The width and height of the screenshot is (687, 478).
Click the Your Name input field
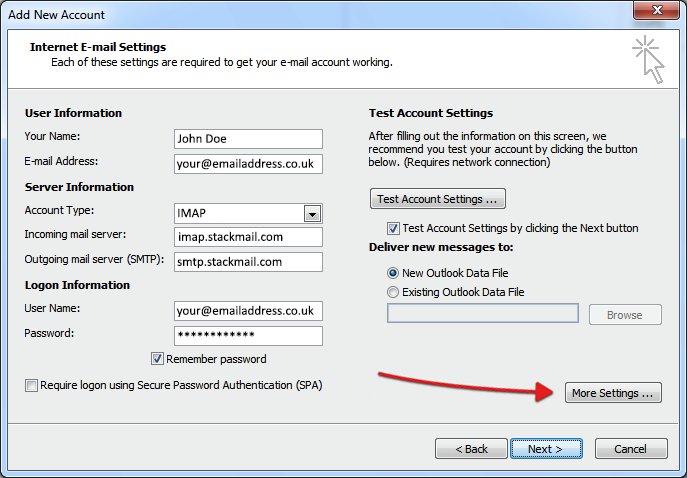point(248,139)
